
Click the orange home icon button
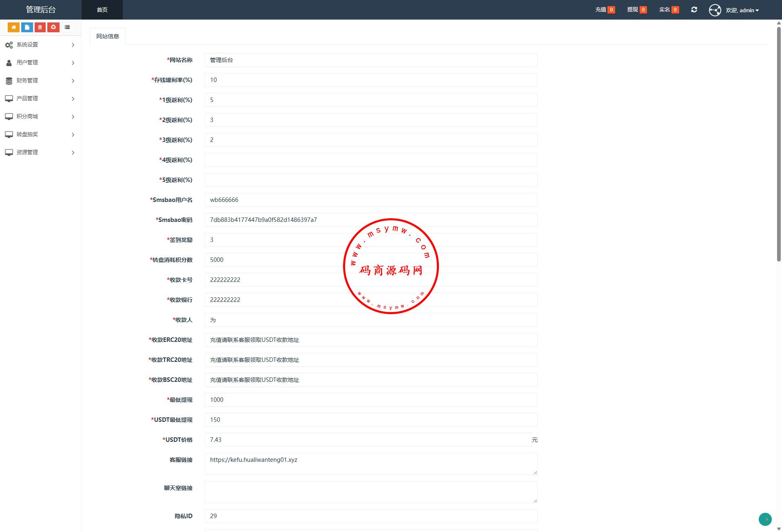13,27
